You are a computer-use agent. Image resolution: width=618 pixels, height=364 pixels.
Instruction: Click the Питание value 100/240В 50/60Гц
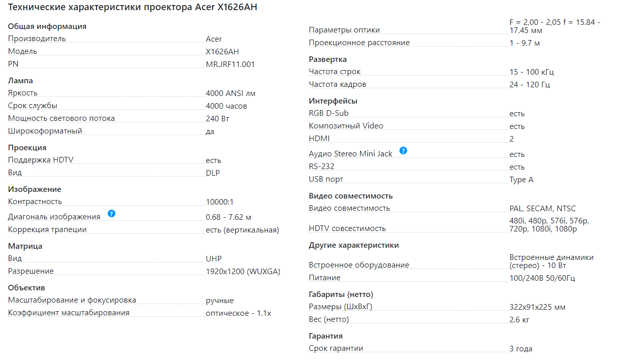pos(542,278)
